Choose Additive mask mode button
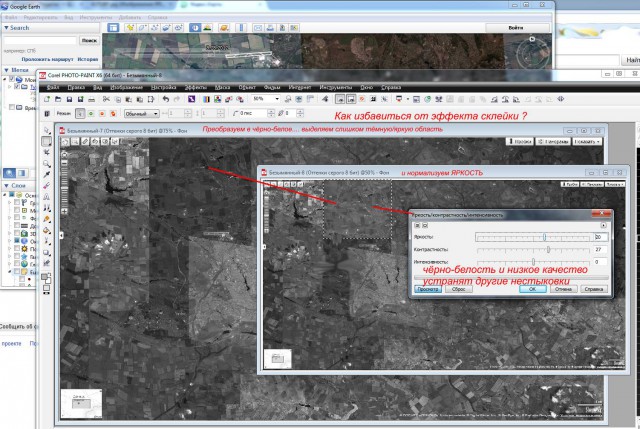This screenshot has width=640, height=429. [x=91, y=113]
